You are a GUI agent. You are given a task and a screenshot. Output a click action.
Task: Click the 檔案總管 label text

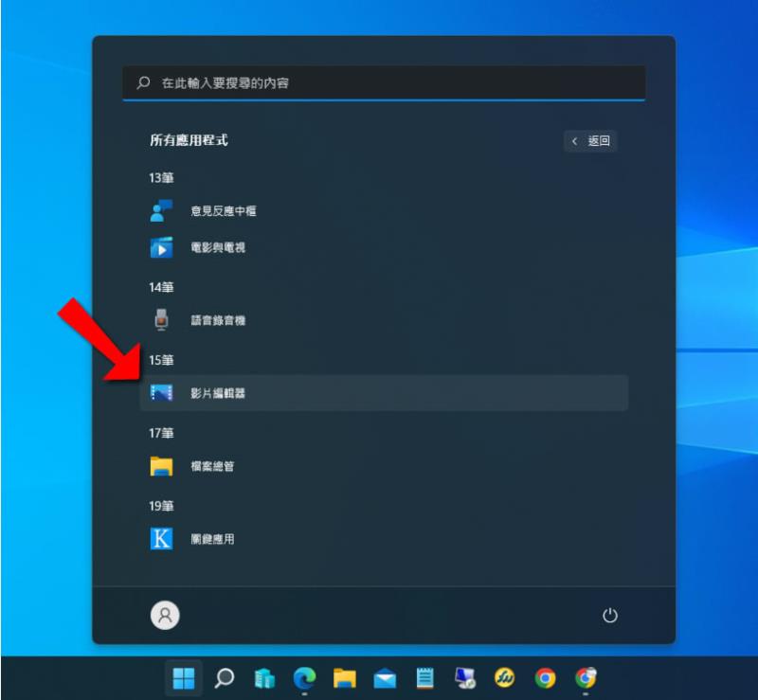[x=212, y=466]
